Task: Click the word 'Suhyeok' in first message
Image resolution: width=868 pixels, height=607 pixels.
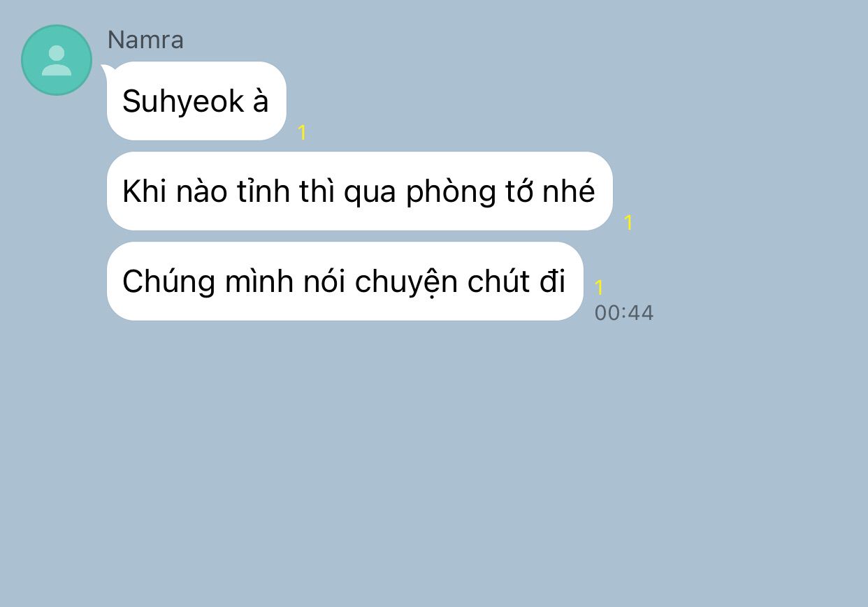Action: tap(183, 102)
